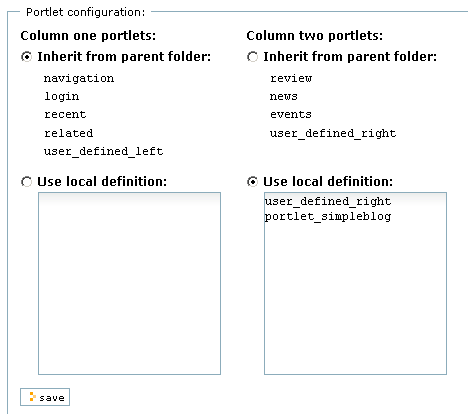Click the 'Portlet configuration:' legend

coord(86,12)
